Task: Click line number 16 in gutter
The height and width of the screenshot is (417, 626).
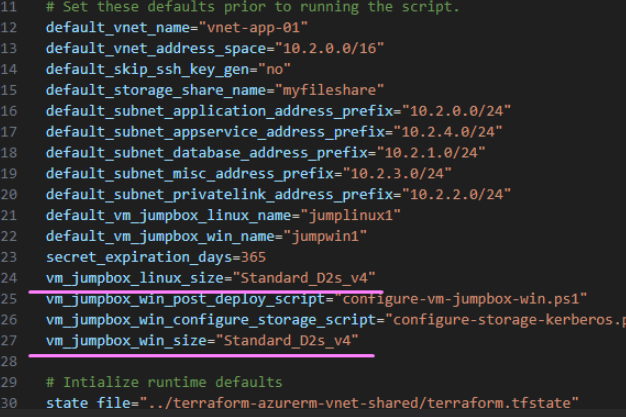Action: point(8,111)
